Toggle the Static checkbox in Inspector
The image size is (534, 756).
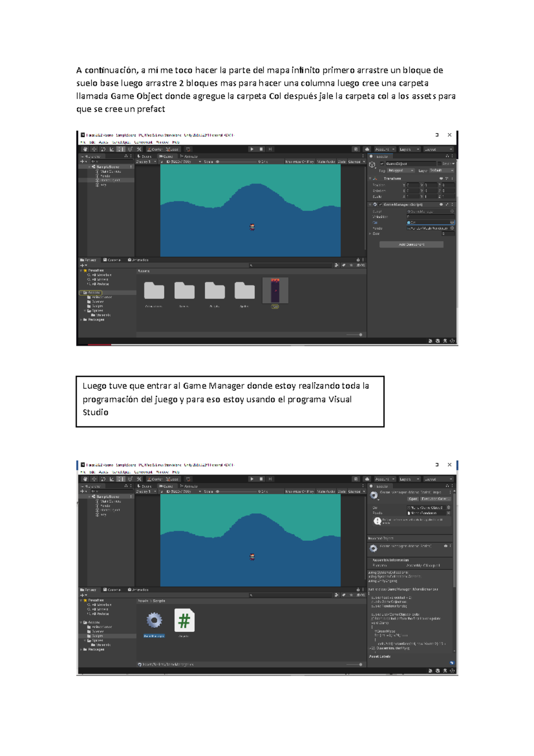tap(439, 164)
